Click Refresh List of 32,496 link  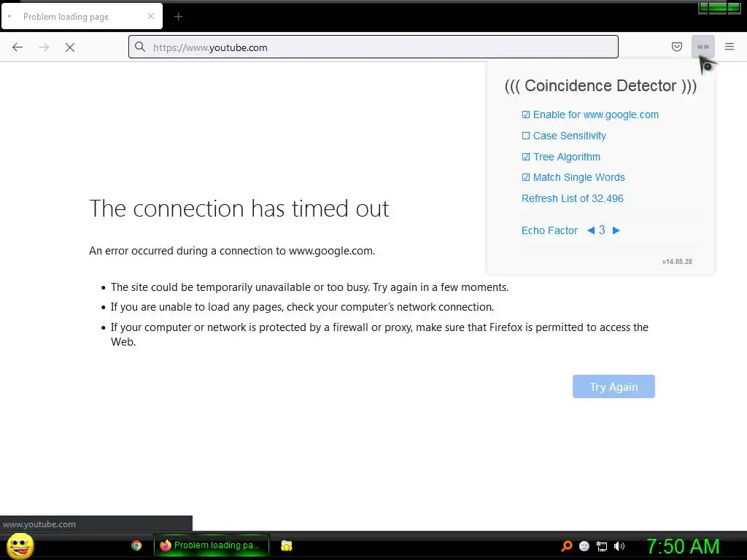coord(572,198)
